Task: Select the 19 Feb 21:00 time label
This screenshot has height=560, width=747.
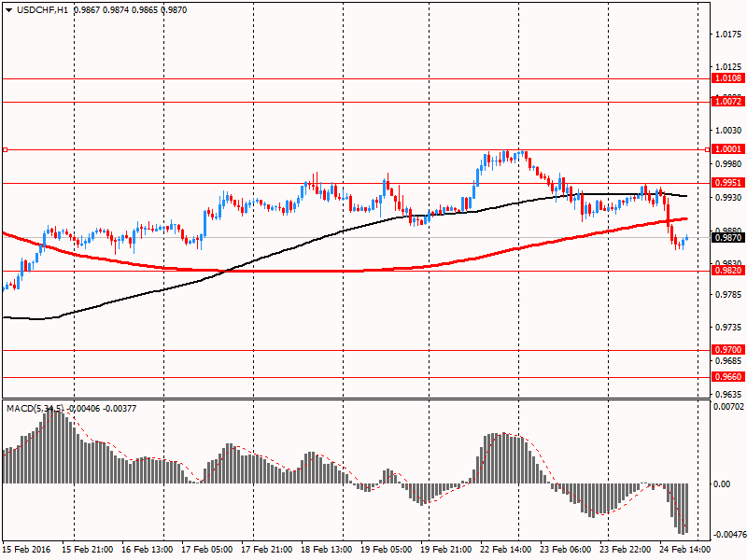Action: pos(445,550)
